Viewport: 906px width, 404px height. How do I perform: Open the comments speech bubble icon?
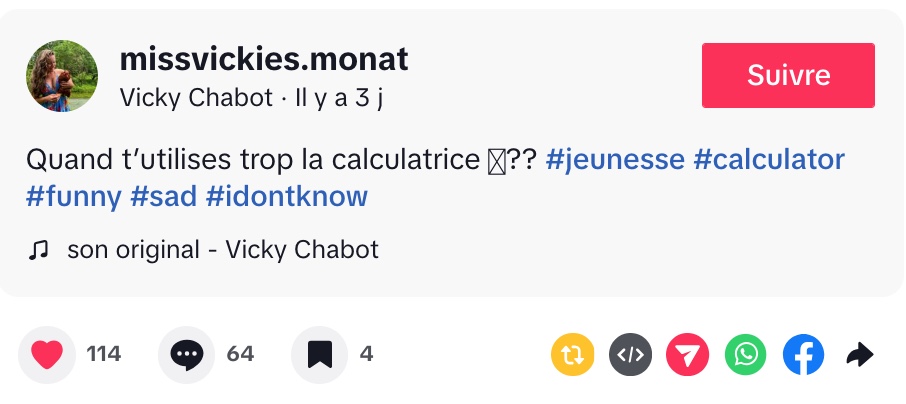click(186, 354)
